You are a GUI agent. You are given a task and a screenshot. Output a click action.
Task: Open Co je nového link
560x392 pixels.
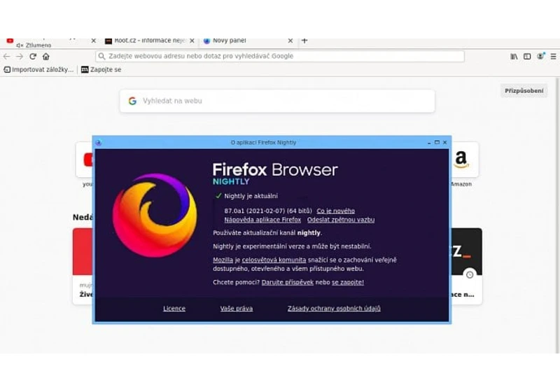(336, 211)
